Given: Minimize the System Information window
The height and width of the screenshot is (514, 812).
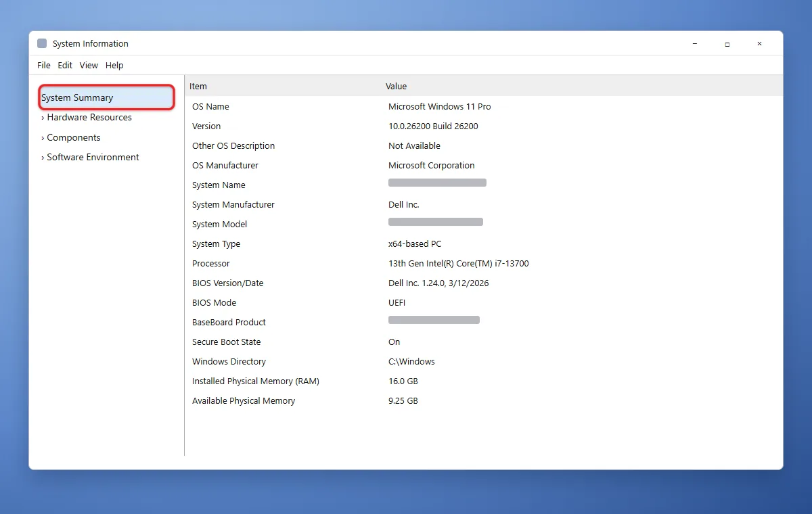Looking at the screenshot, I should (695, 44).
